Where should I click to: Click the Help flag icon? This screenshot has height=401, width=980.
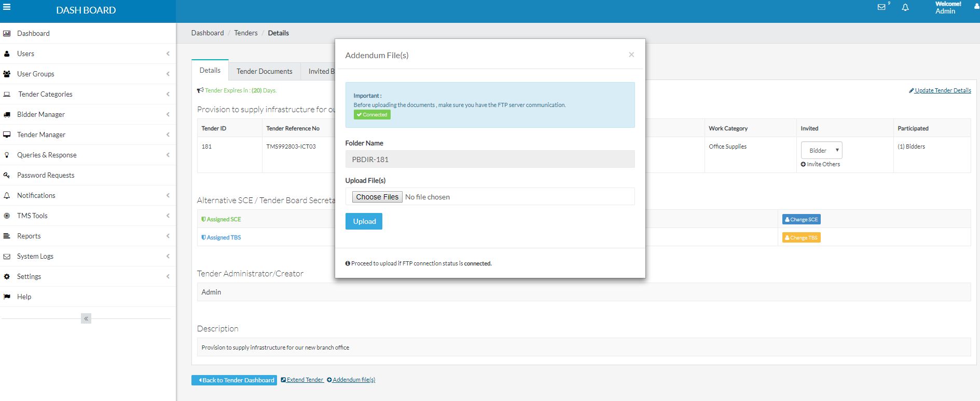coord(7,297)
